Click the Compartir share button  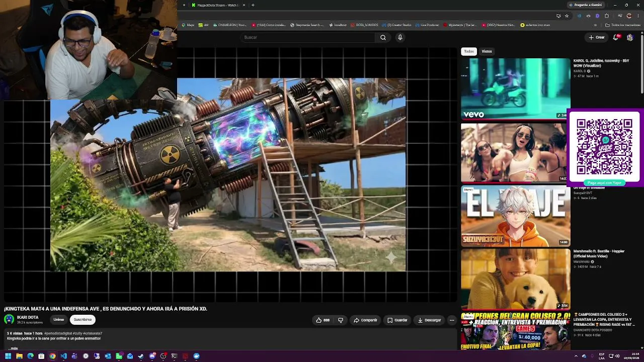tap(365, 320)
